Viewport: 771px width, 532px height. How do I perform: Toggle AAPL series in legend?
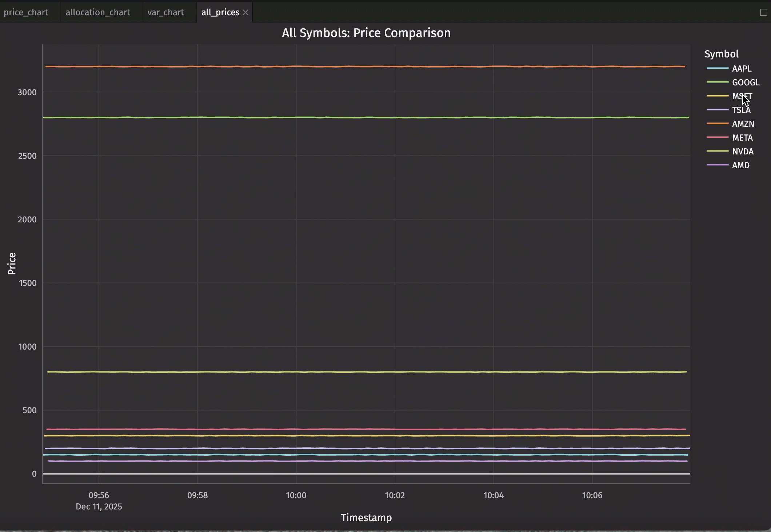point(742,69)
